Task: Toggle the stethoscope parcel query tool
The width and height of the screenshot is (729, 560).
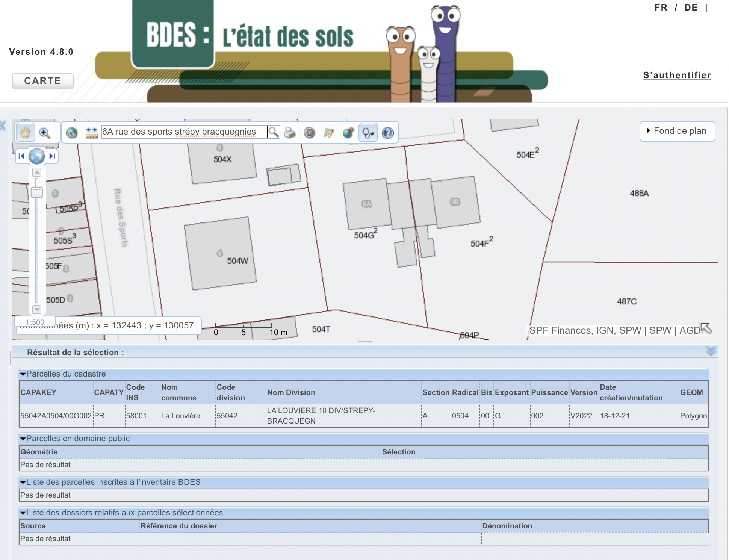Action: pyautogui.click(x=368, y=133)
